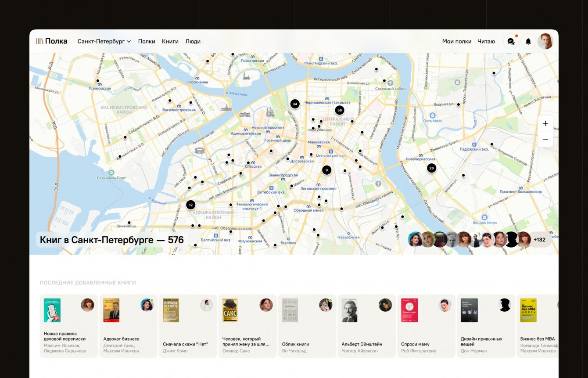588x378 pixels.
Task: Open the Оливер Сакс book card
Action: point(247,326)
